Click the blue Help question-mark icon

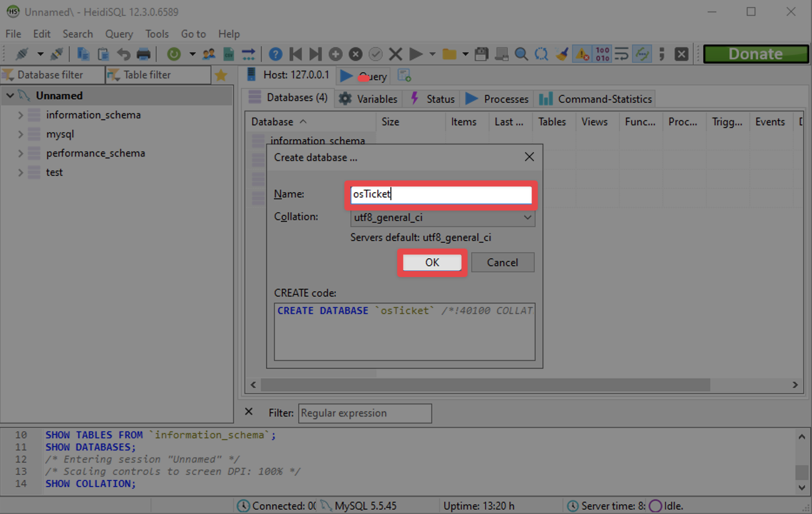275,54
